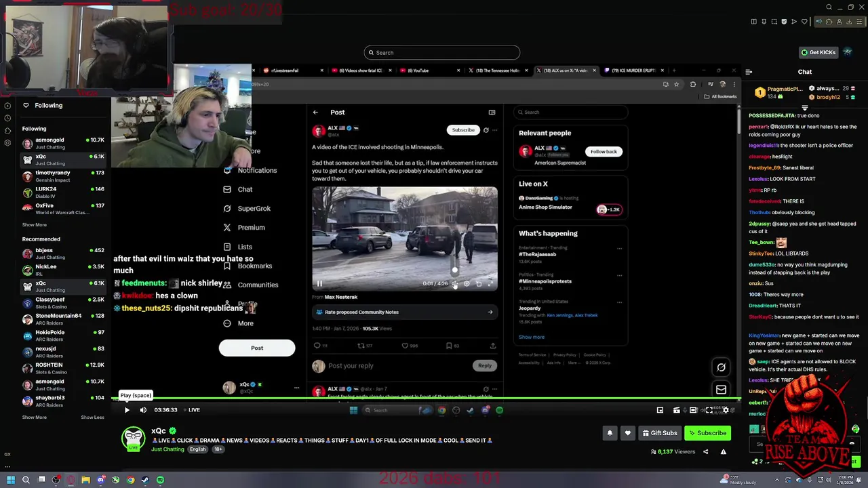
Task: Click green Subscribe button
Action: 707,433
